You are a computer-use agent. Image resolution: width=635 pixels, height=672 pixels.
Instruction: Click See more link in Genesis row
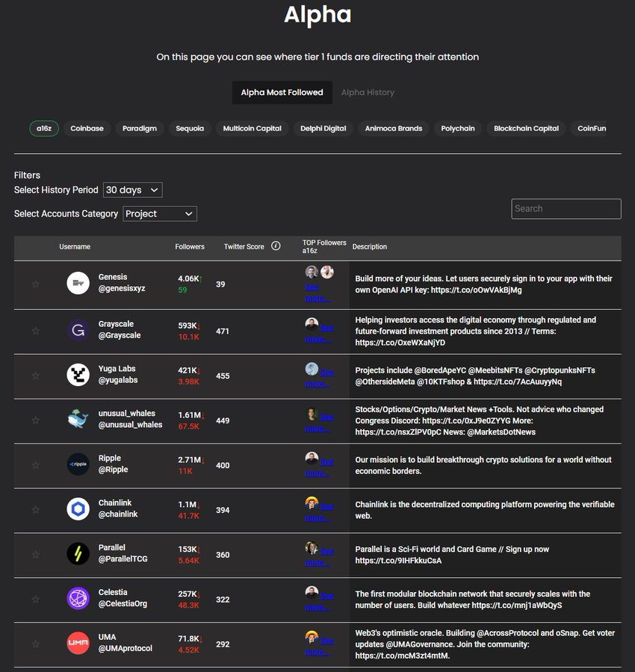pyautogui.click(x=317, y=293)
